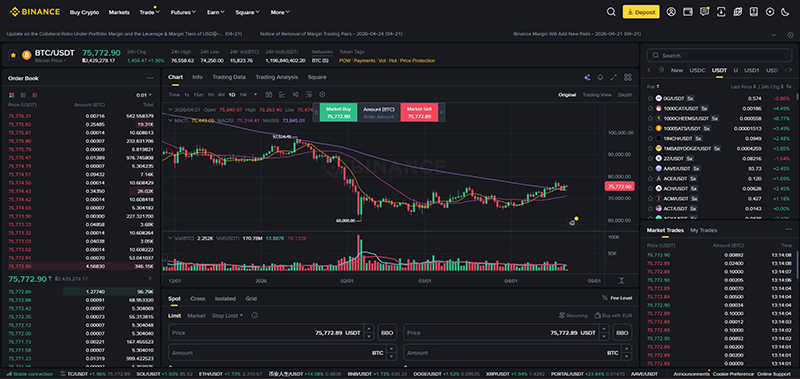The height and width of the screenshot is (379, 800).
Task: Switch chart to Original mode
Action: pos(567,95)
